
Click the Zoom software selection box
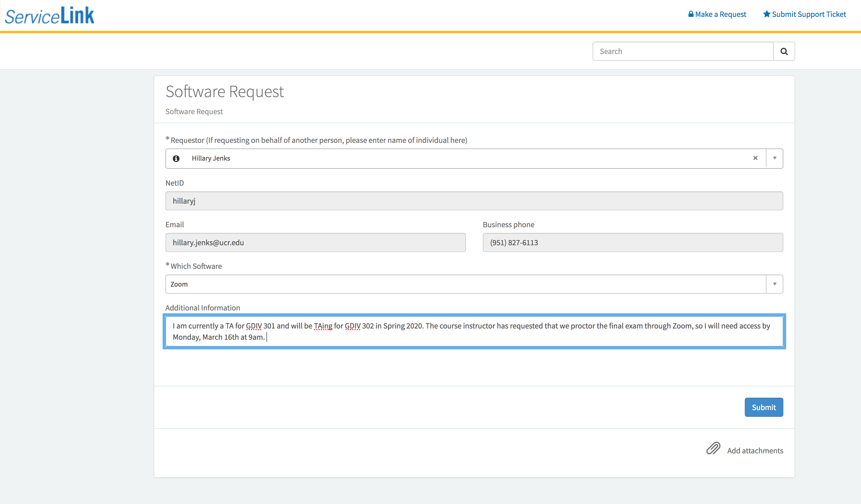(465, 284)
